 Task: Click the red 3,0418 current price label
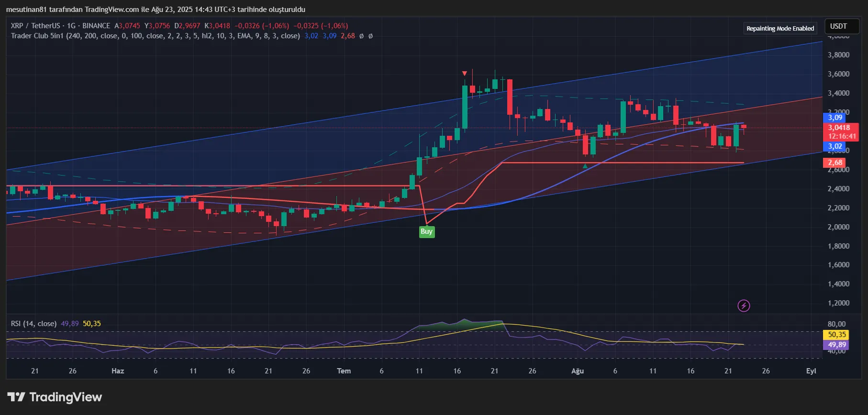pyautogui.click(x=839, y=128)
